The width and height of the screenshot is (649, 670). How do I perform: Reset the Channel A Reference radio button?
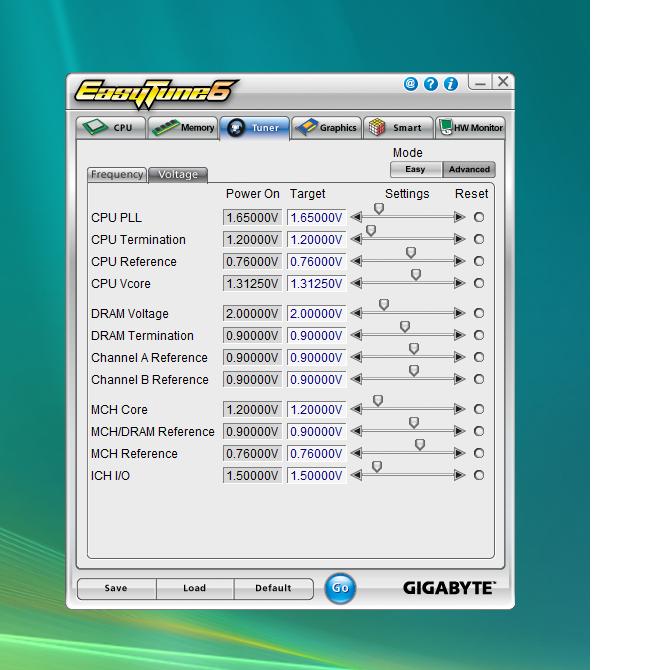coord(479,357)
